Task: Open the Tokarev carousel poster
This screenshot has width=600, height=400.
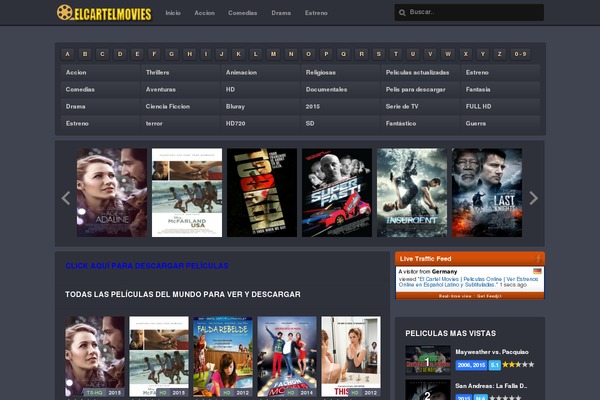Action: click(x=262, y=193)
